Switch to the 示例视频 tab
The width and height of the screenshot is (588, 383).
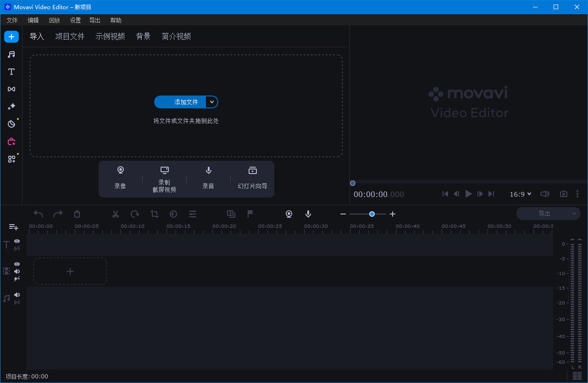pos(111,37)
